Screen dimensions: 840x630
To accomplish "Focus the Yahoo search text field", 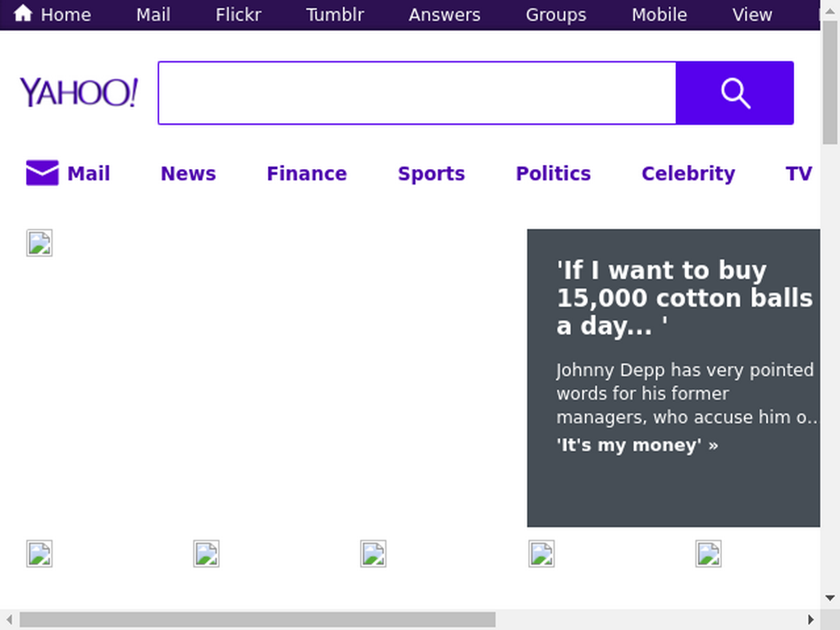I will point(418,93).
